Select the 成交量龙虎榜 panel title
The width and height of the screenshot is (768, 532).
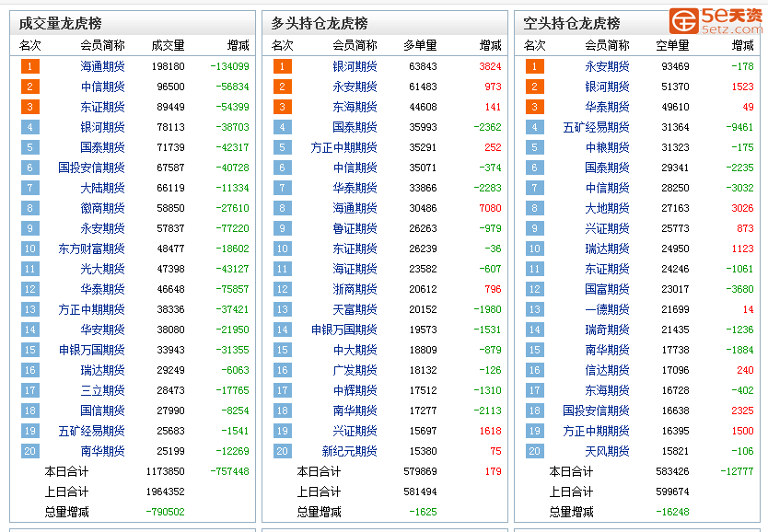(x=60, y=24)
